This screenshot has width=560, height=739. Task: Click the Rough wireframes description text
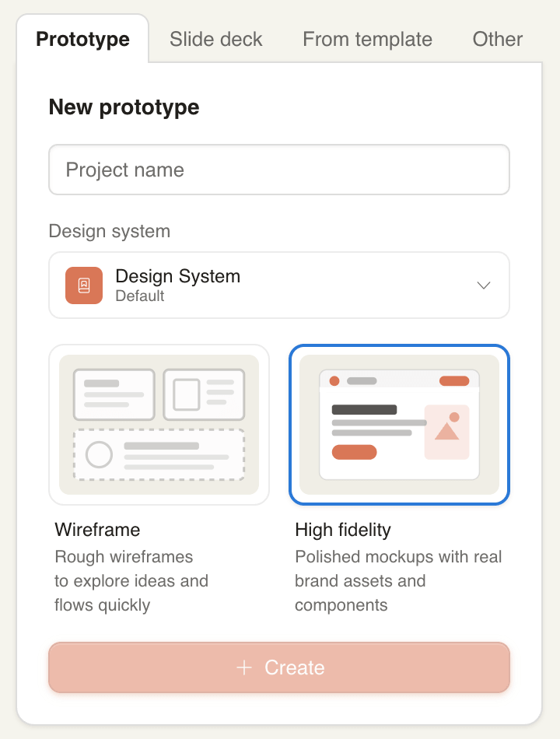131,580
